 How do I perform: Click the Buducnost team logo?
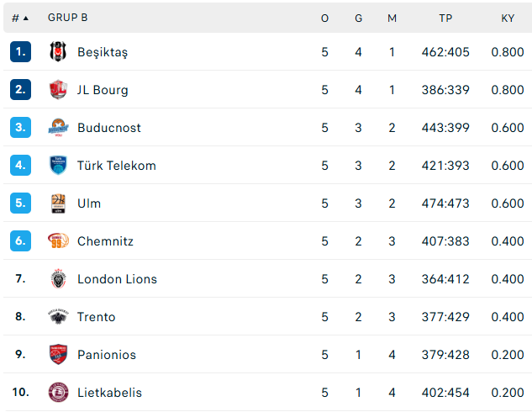[58, 128]
